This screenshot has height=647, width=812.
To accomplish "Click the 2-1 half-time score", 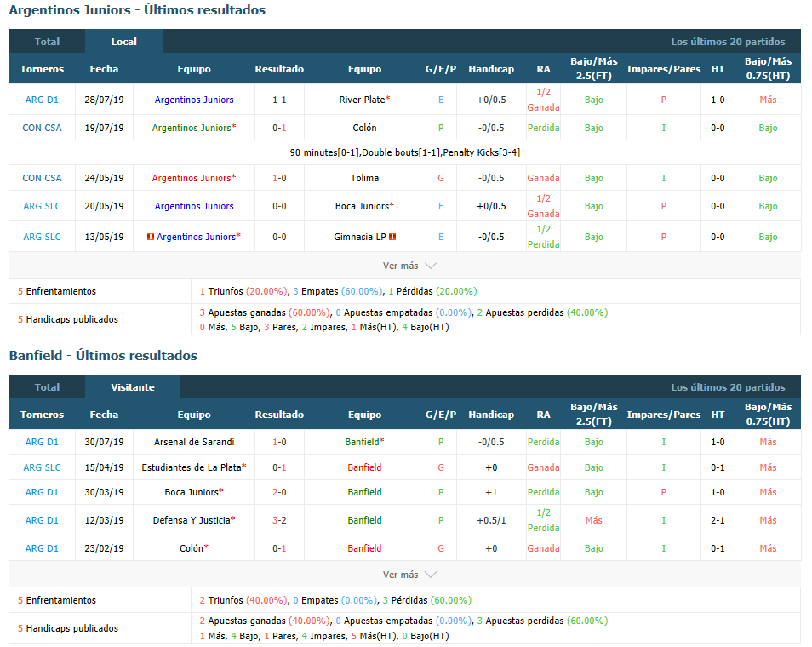I will tap(718, 520).
